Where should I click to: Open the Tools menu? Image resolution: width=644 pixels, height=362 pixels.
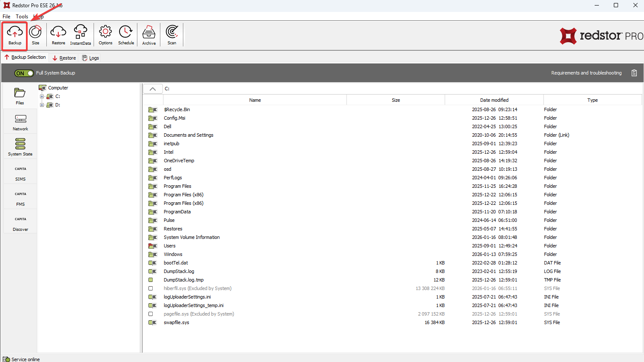pyautogui.click(x=22, y=17)
